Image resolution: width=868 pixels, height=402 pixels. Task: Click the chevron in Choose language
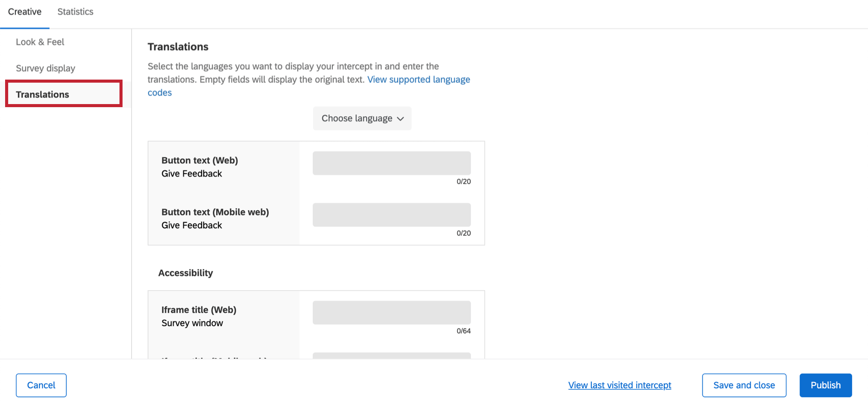400,119
